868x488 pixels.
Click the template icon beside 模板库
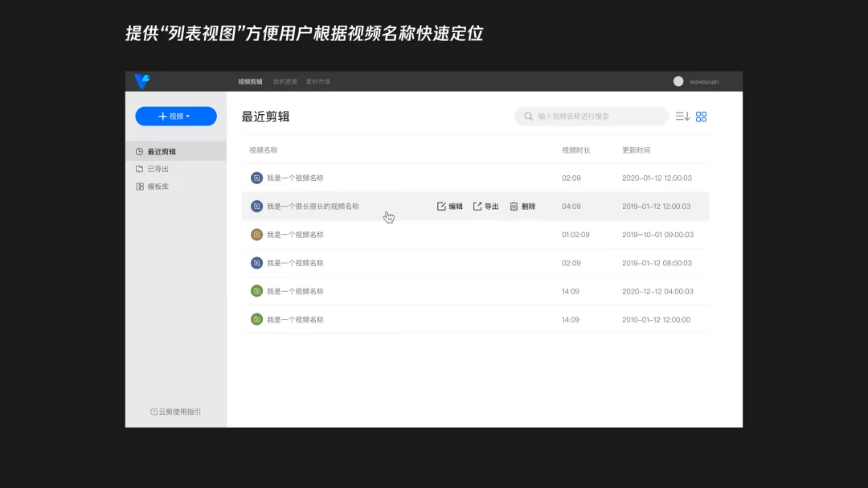pyautogui.click(x=140, y=187)
